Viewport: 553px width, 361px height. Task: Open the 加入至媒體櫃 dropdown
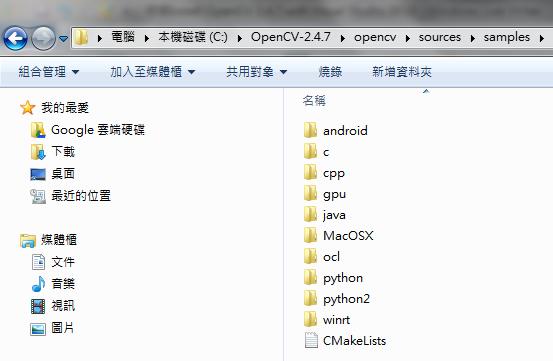153,72
